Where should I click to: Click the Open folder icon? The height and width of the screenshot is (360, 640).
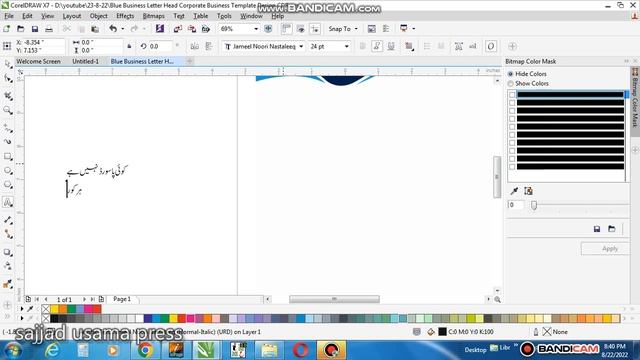point(20,29)
